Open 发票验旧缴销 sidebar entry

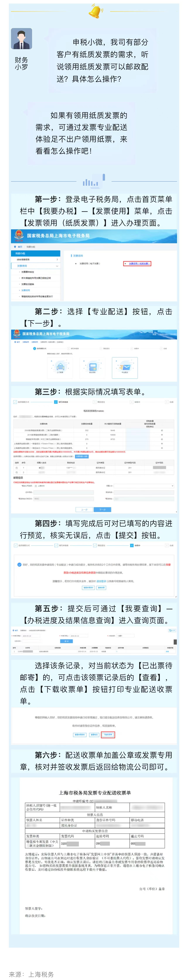click(x=28, y=284)
